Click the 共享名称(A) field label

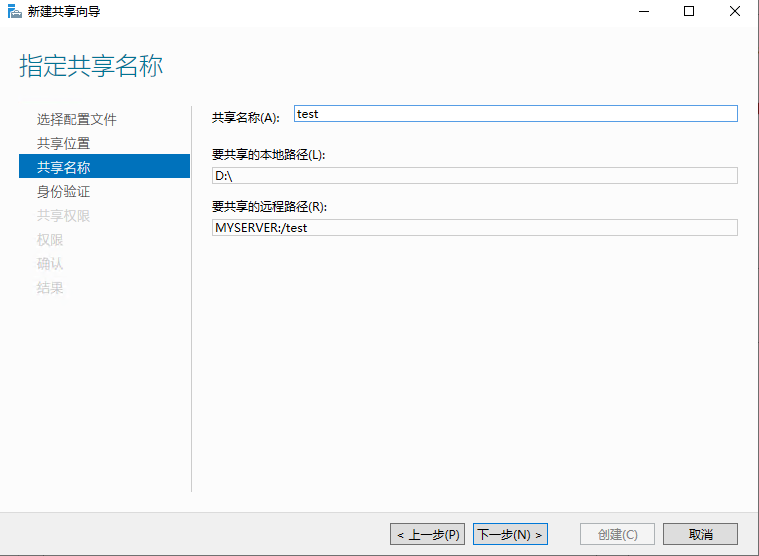click(246, 117)
